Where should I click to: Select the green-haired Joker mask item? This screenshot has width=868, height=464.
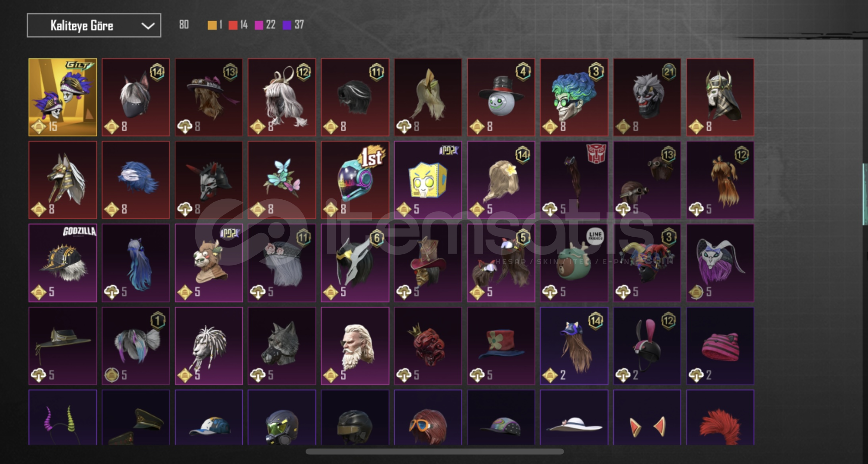click(574, 97)
